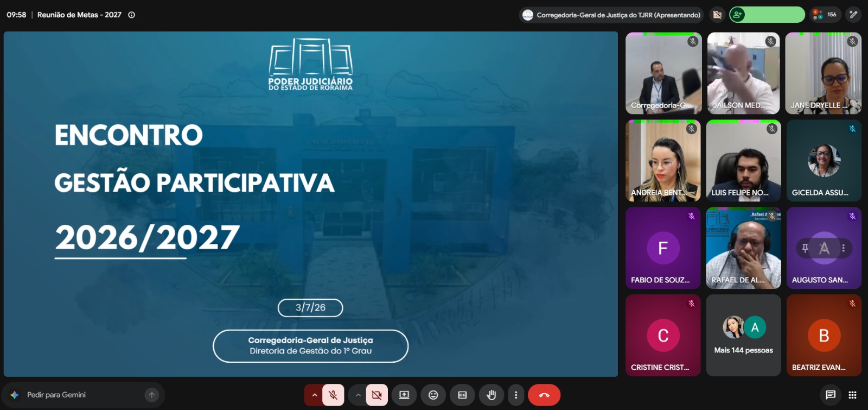
Task: Toggle the camera off button
Action: 376,395
